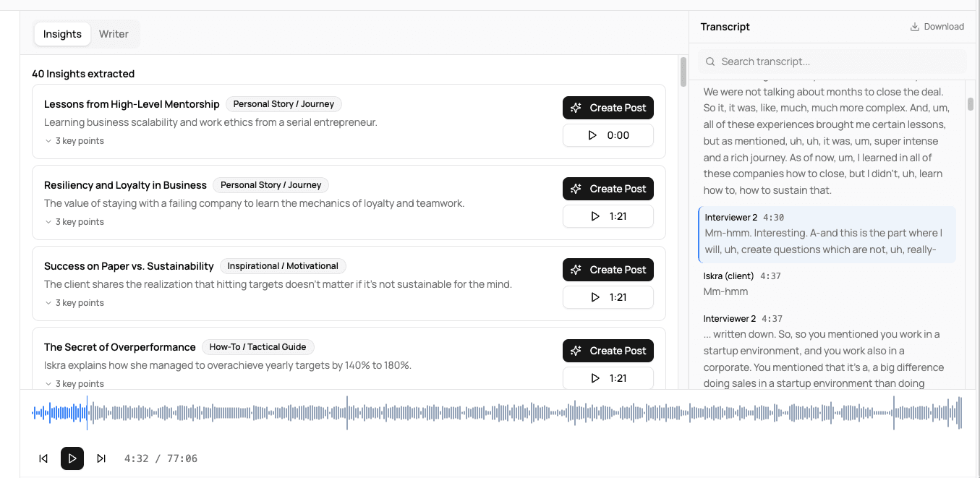Click the download arrow icon beside Download
This screenshot has width=980, height=478.
point(915,27)
